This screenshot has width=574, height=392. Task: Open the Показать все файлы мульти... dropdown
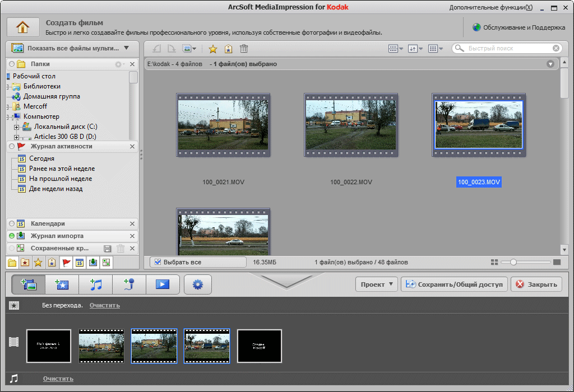pyautogui.click(x=72, y=48)
